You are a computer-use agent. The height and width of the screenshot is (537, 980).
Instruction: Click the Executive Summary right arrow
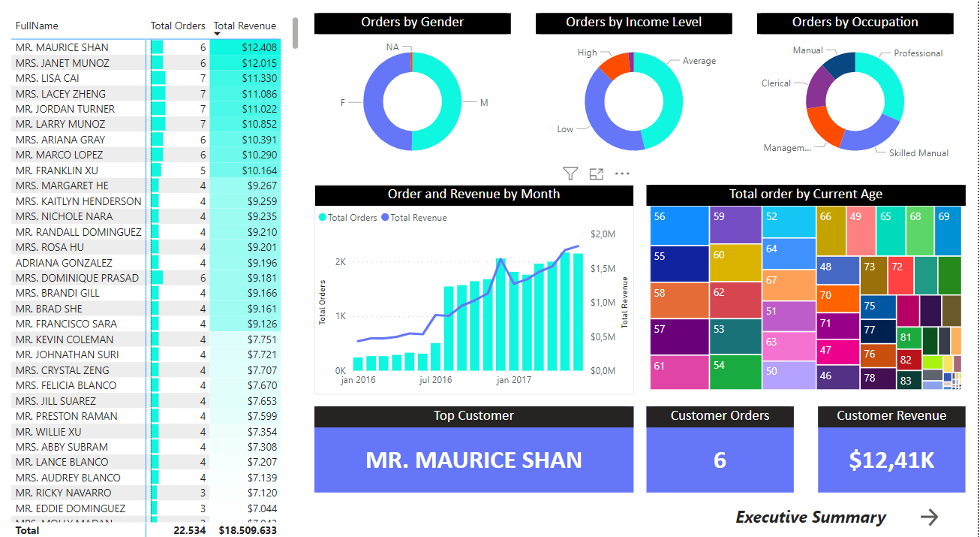(x=929, y=517)
